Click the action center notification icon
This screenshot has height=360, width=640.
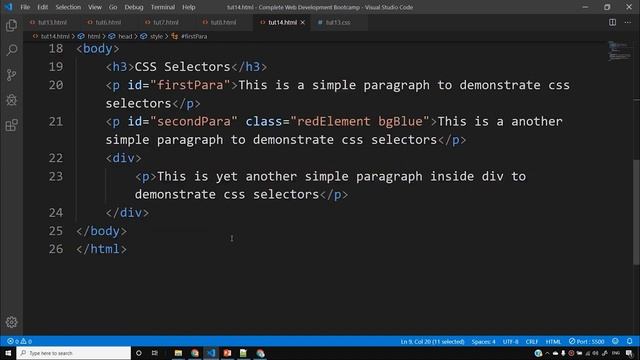click(x=629, y=353)
